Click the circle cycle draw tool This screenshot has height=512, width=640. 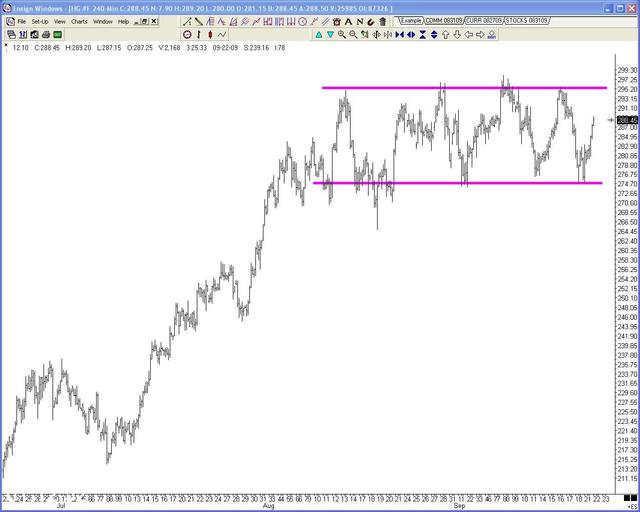click(302, 22)
